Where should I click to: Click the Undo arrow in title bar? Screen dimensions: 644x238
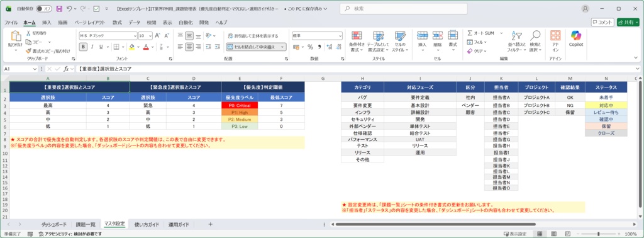click(x=69, y=8)
